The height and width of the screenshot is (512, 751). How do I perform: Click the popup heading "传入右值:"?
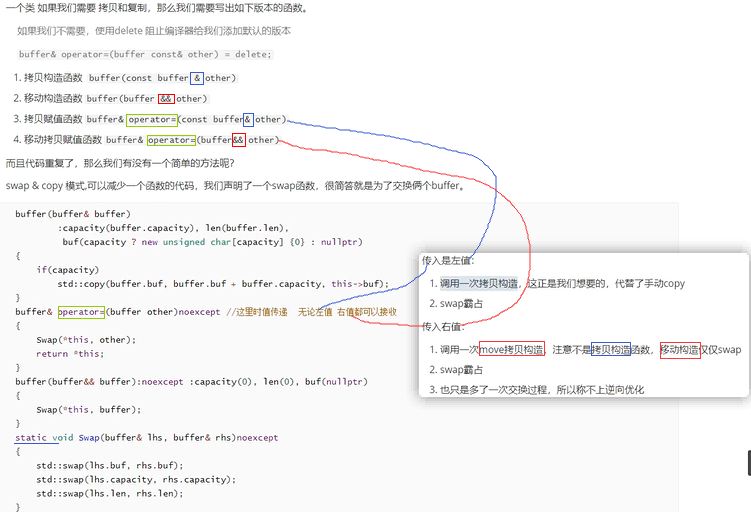click(443, 327)
